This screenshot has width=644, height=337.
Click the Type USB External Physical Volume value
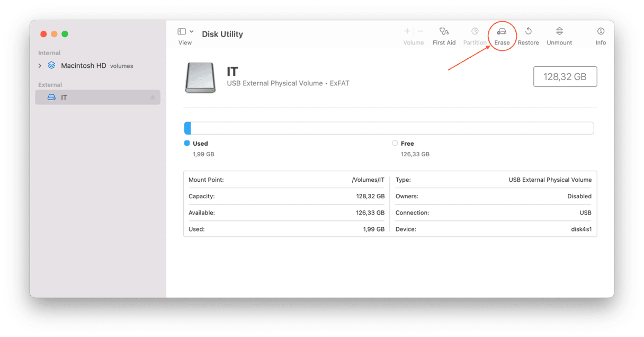(550, 180)
